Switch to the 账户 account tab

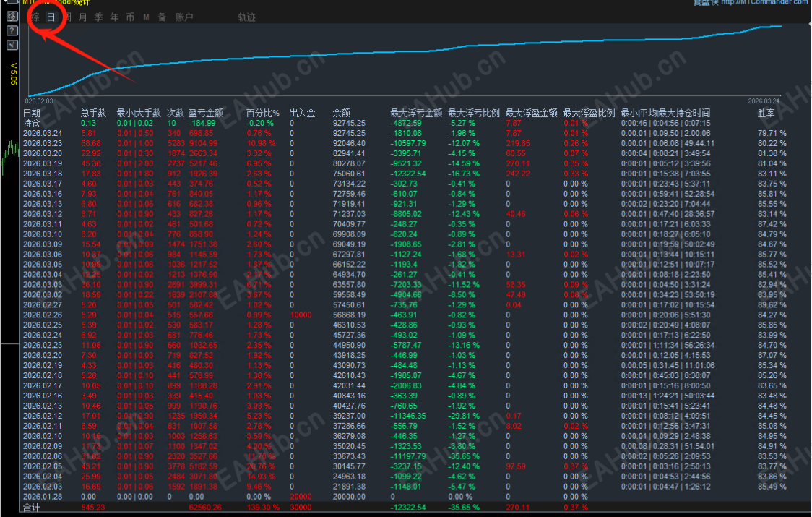click(183, 17)
